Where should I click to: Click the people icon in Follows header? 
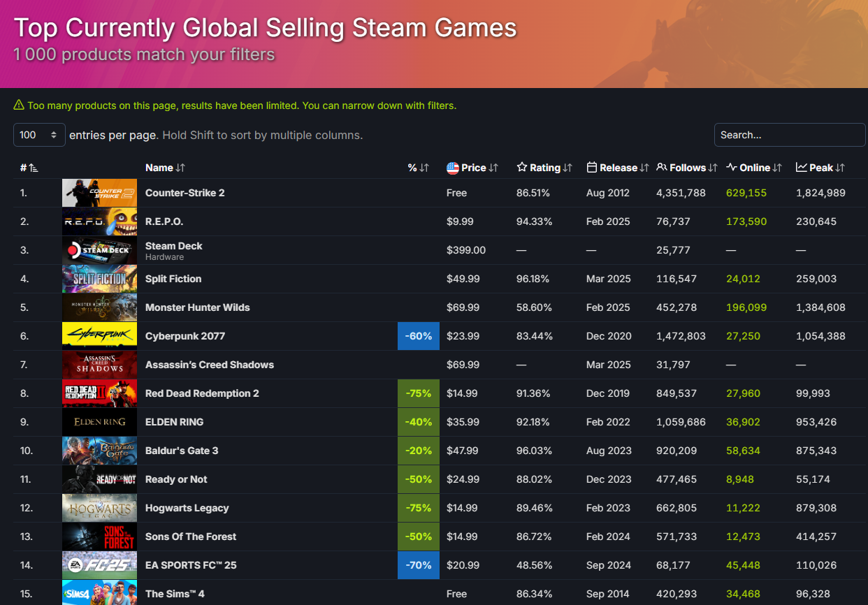point(661,168)
